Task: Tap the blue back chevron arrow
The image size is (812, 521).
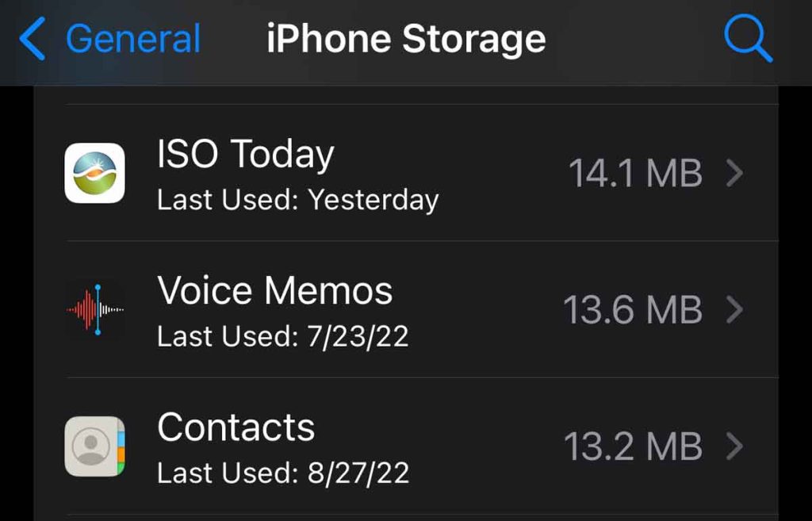Action: 32,40
